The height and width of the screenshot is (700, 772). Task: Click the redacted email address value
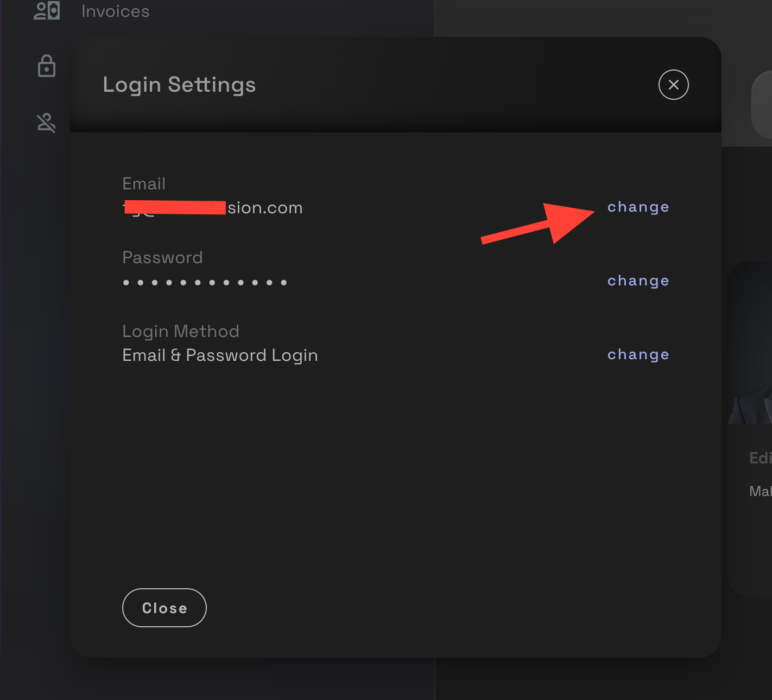click(212, 208)
